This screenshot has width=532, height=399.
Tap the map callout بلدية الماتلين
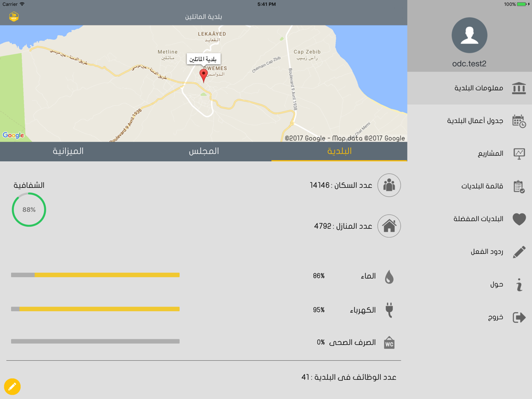(204, 59)
